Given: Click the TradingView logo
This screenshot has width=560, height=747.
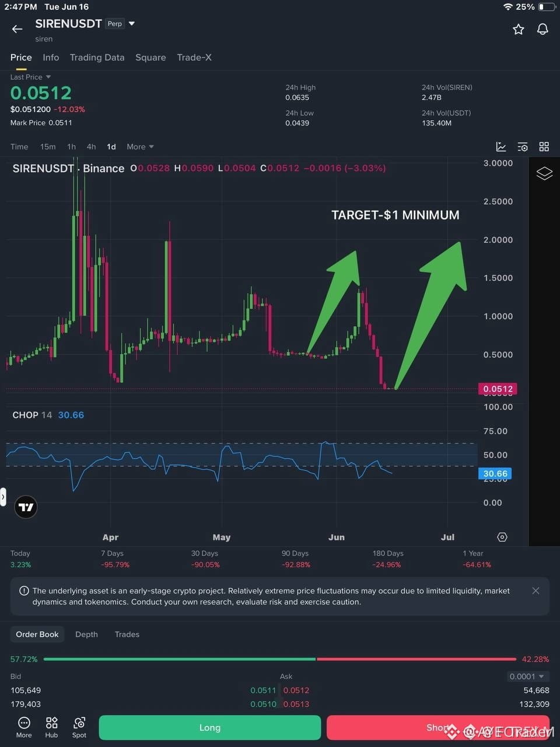Looking at the screenshot, I should 26,507.
